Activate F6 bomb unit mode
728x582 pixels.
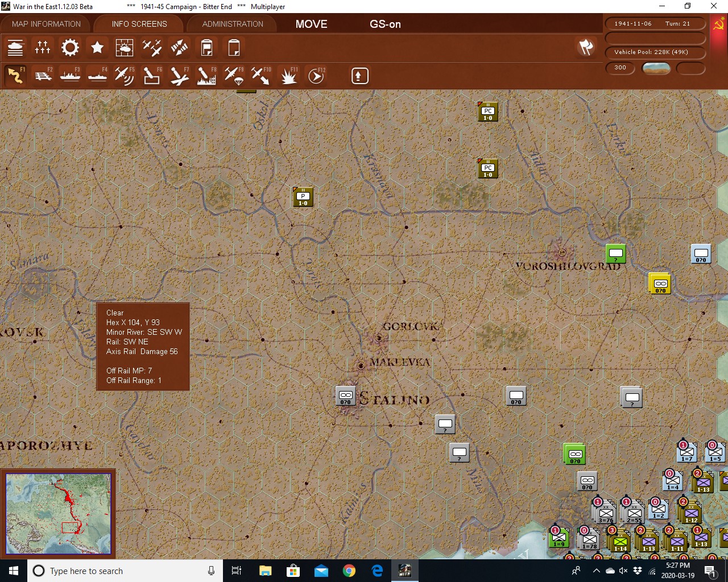coord(152,76)
